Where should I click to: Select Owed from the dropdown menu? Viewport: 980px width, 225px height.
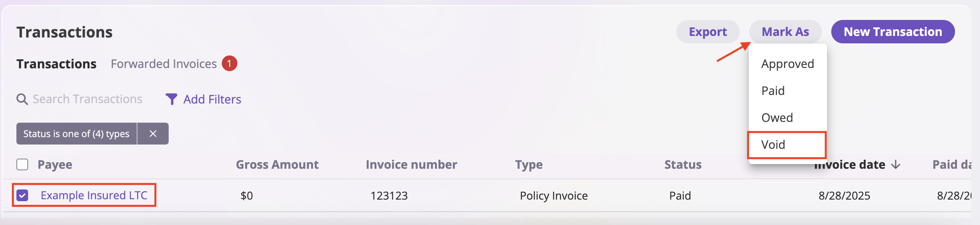click(777, 117)
